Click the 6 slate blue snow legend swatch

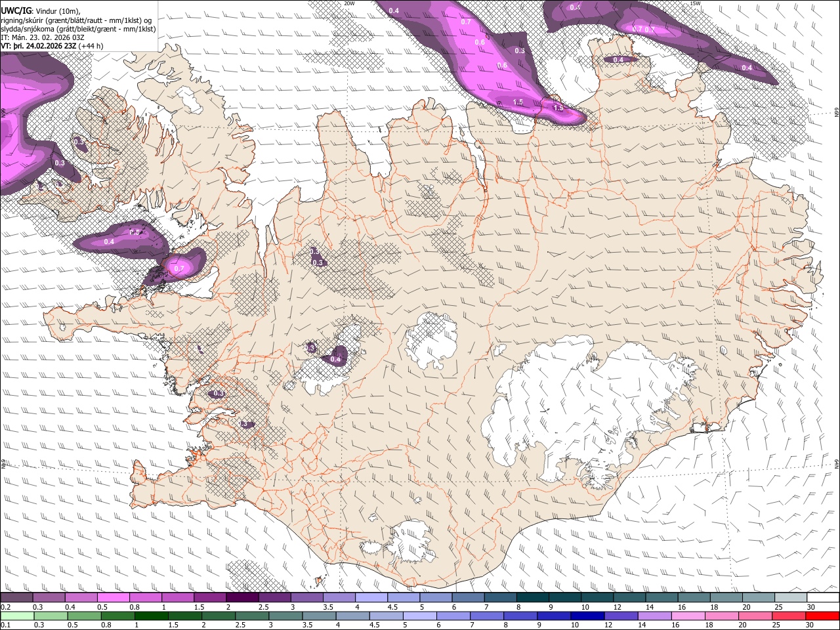(468, 598)
